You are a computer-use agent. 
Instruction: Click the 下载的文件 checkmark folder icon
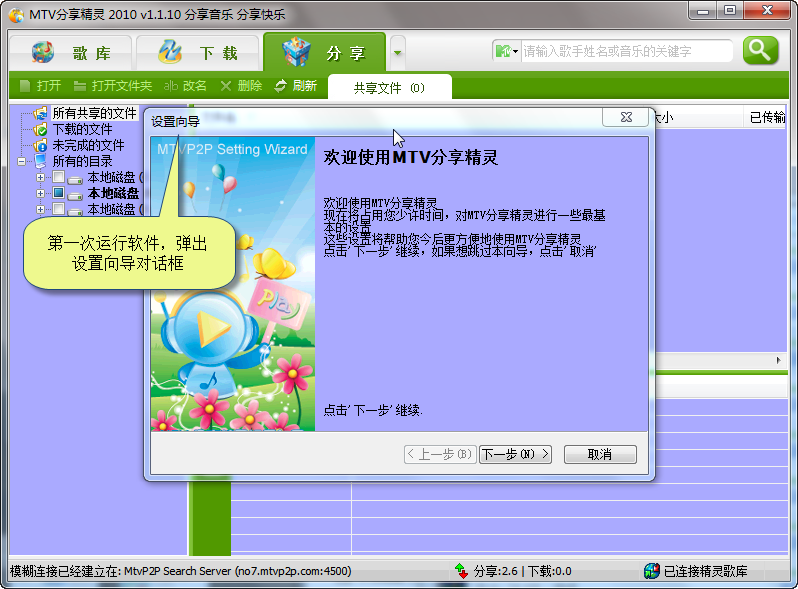[40, 130]
